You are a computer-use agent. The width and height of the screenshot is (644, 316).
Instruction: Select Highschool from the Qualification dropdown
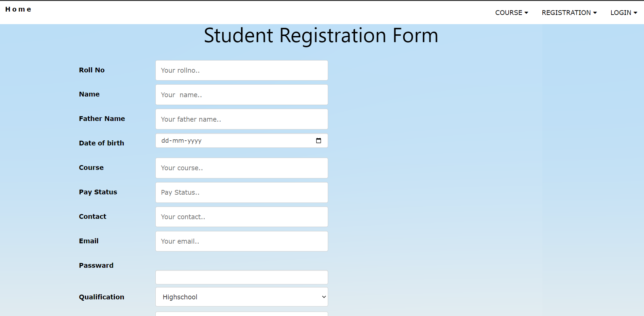point(241,297)
